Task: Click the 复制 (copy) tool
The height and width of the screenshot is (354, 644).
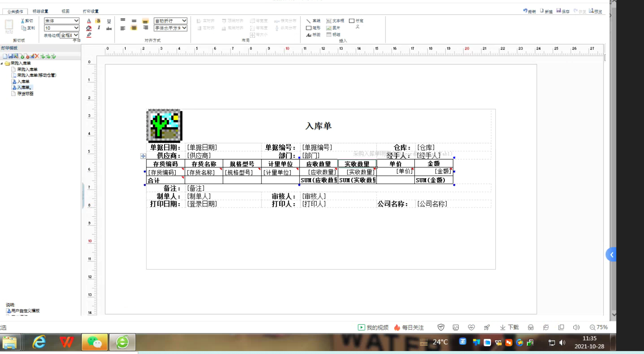Action: [28, 28]
